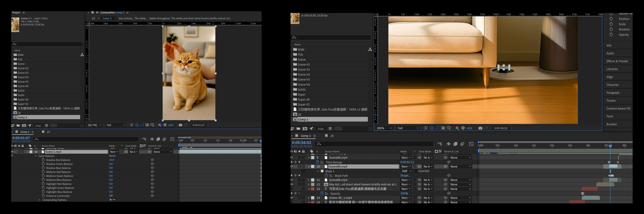This screenshot has width=644, height=214.
Task: Toggle Mask Path stopwatch in right timeline
Action: (x=326, y=176)
